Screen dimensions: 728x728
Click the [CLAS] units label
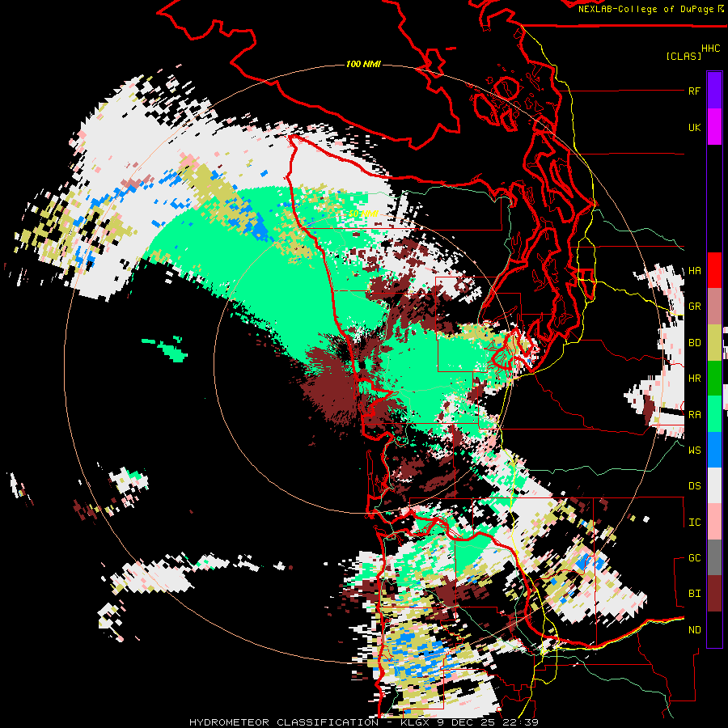[x=684, y=56]
